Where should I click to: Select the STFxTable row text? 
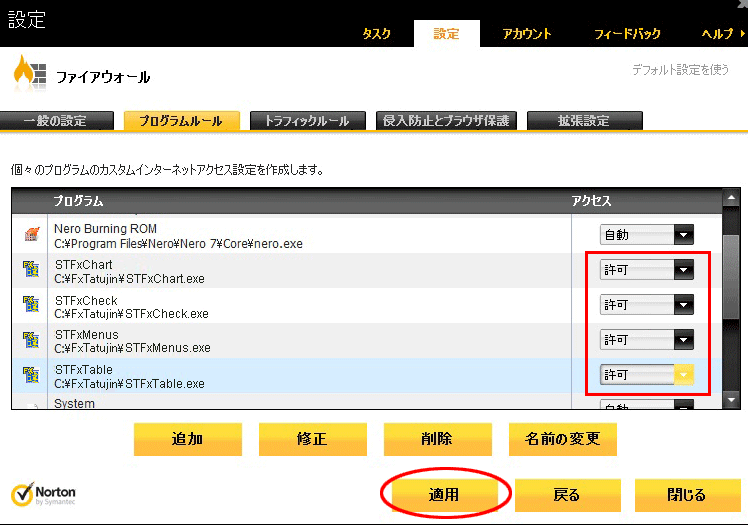(x=84, y=370)
